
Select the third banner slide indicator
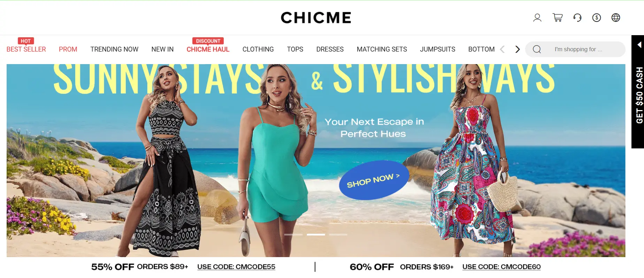[338, 234]
